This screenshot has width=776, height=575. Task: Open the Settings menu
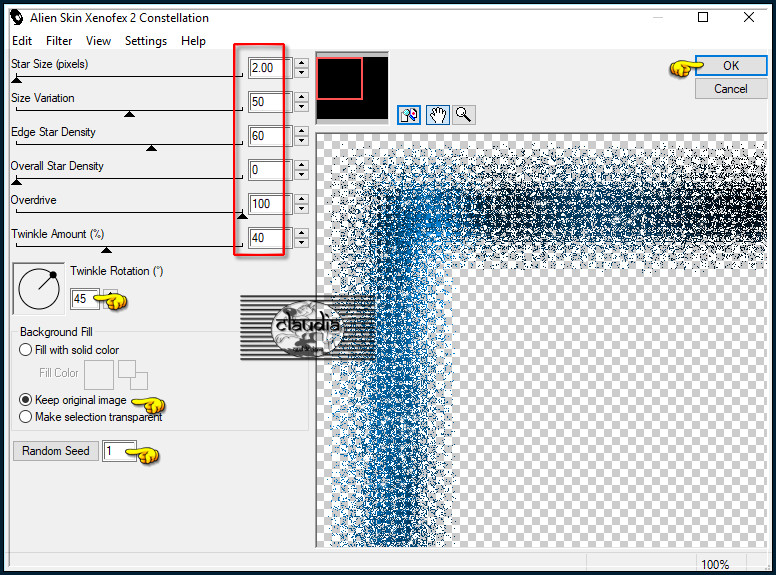pos(146,41)
